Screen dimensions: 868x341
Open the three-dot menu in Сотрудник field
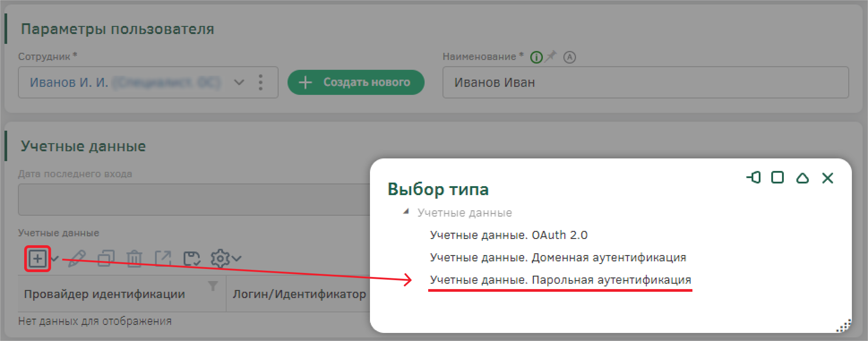260,82
